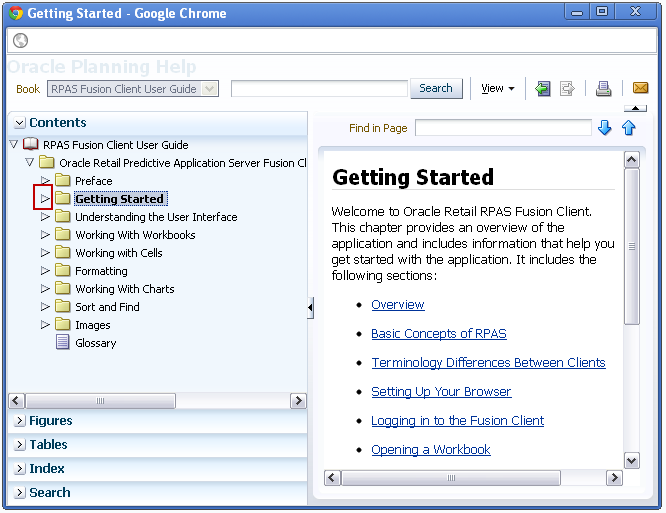
Task: Click the green back navigation arrow icon
Action: (x=542, y=88)
